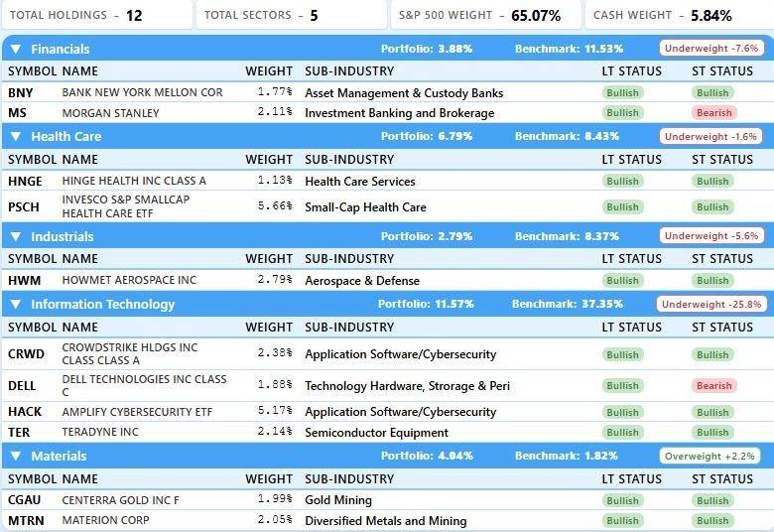Click WEIGHT column header under Financials
Viewport: 774px width, 532px height.
click(x=269, y=71)
